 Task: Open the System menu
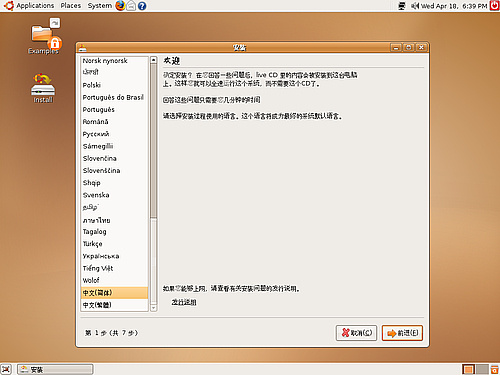click(100, 6)
